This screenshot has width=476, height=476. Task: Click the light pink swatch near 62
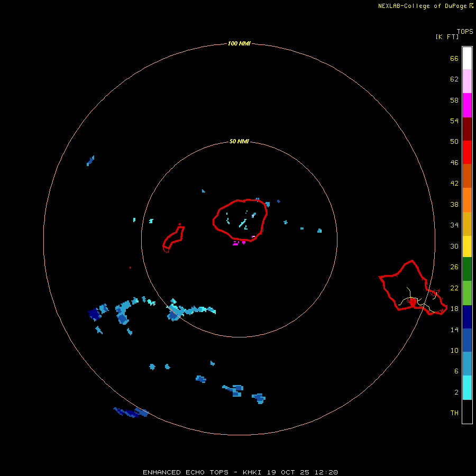(467, 81)
